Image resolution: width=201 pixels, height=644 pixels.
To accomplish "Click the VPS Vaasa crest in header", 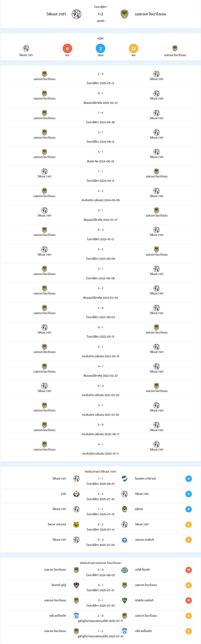I will [x=77, y=14].
